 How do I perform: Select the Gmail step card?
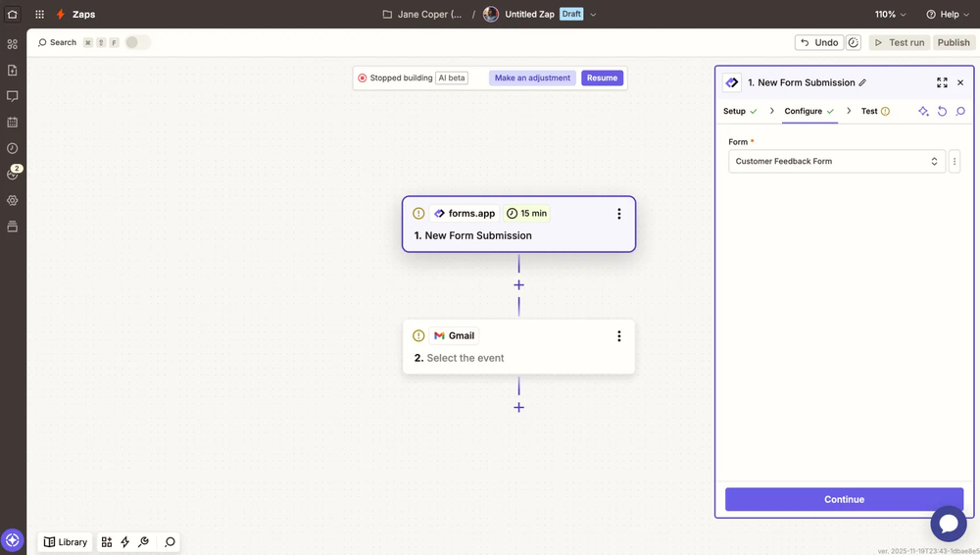click(518, 347)
